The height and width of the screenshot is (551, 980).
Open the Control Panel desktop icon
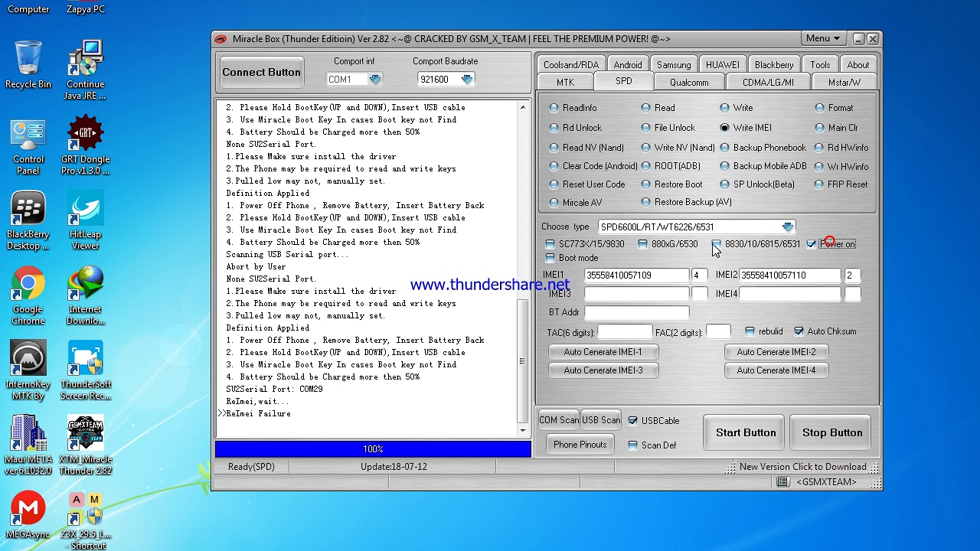(x=28, y=147)
